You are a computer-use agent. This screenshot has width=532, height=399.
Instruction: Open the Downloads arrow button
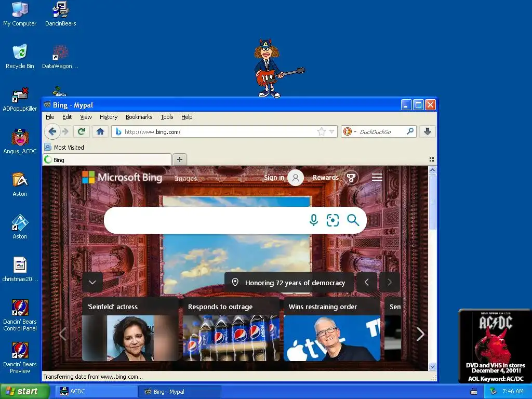(428, 131)
